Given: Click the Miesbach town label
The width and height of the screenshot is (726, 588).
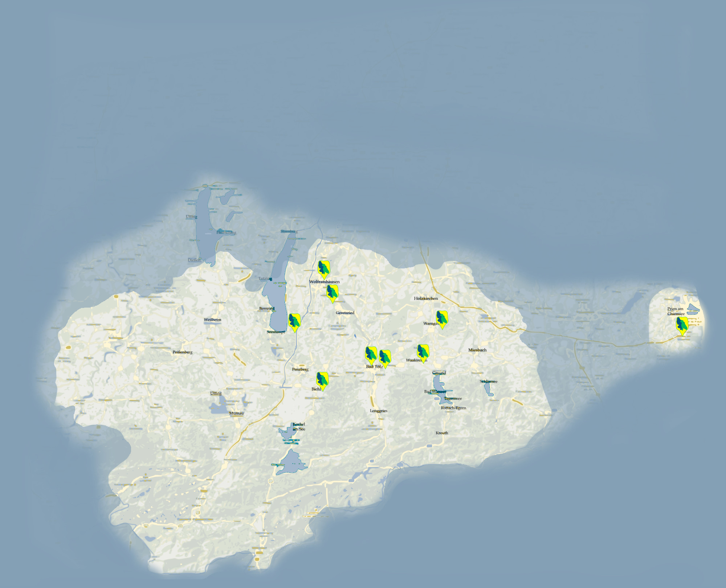Looking at the screenshot, I should pos(477,350).
